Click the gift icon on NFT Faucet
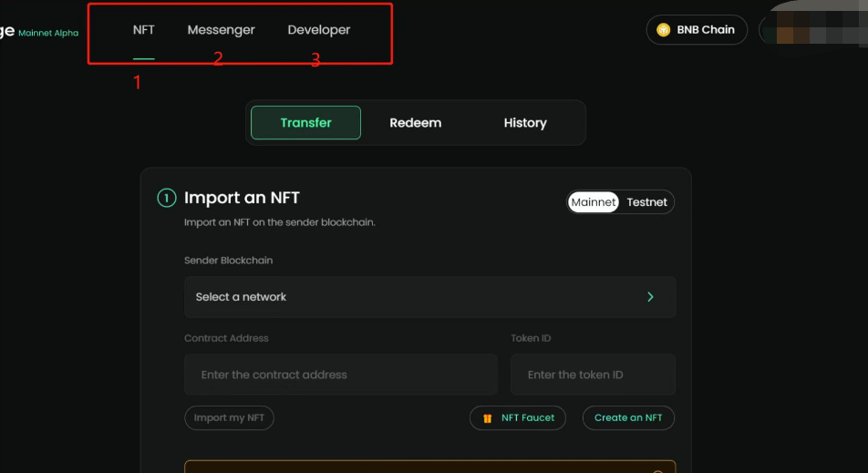This screenshot has width=868, height=473. point(488,418)
